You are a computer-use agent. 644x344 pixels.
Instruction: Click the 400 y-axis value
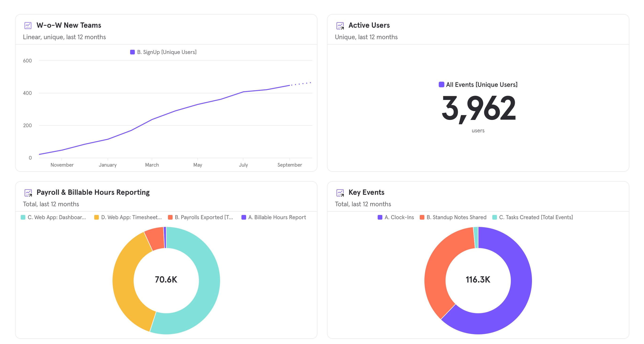coord(27,93)
